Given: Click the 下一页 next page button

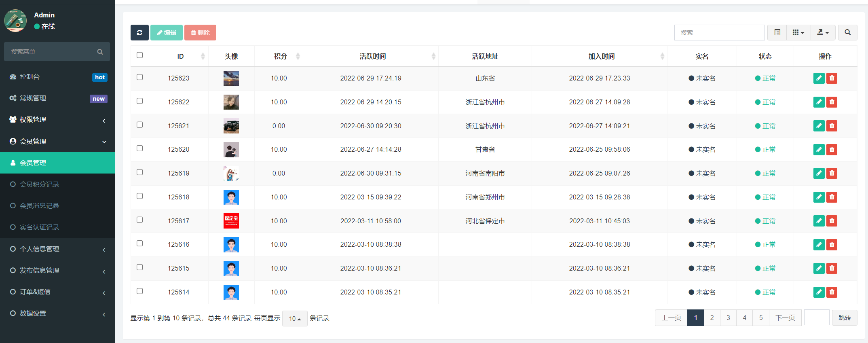Looking at the screenshot, I should (785, 318).
